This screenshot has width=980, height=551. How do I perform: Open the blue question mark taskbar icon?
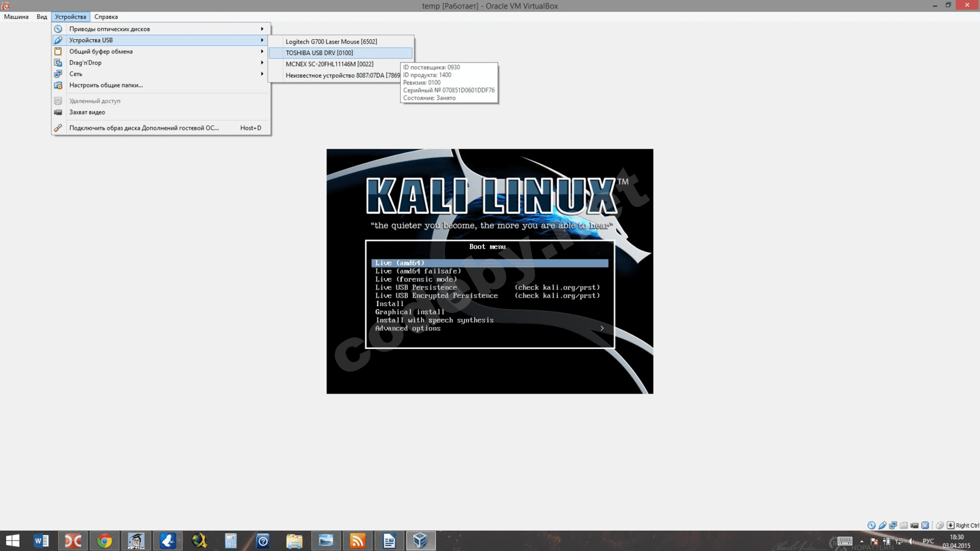(x=263, y=541)
